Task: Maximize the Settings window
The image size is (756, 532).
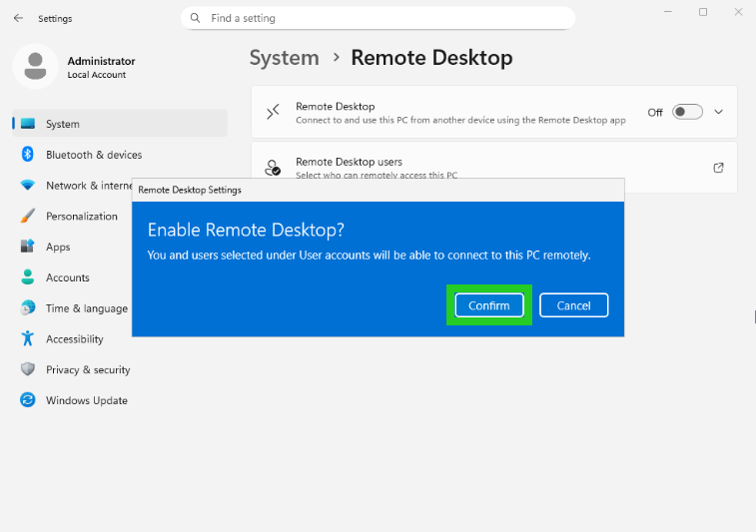Action: [703, 12]
